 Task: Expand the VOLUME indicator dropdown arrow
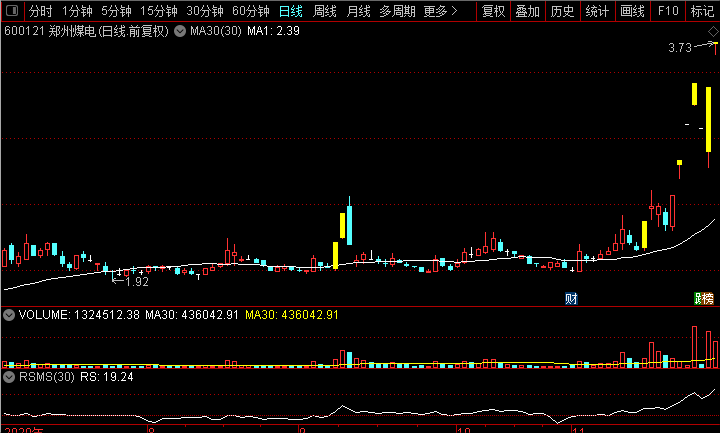tap(9, 315)
